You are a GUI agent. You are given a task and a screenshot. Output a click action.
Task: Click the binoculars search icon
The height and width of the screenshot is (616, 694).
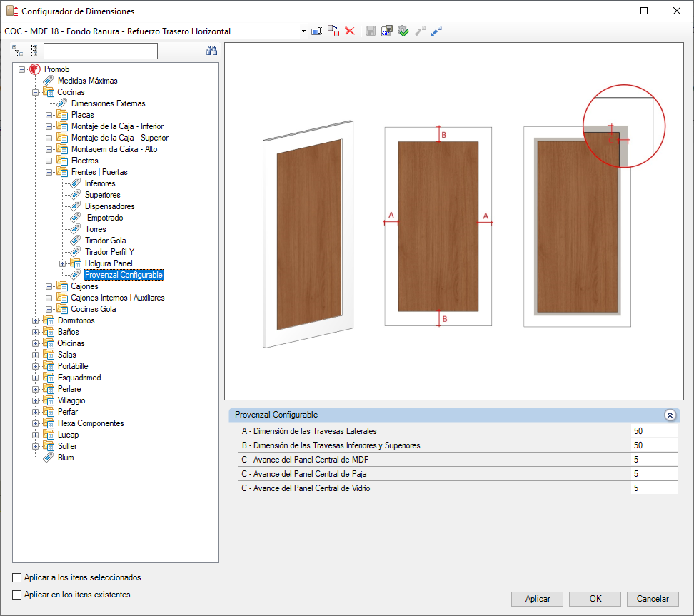tap(211, 51)
